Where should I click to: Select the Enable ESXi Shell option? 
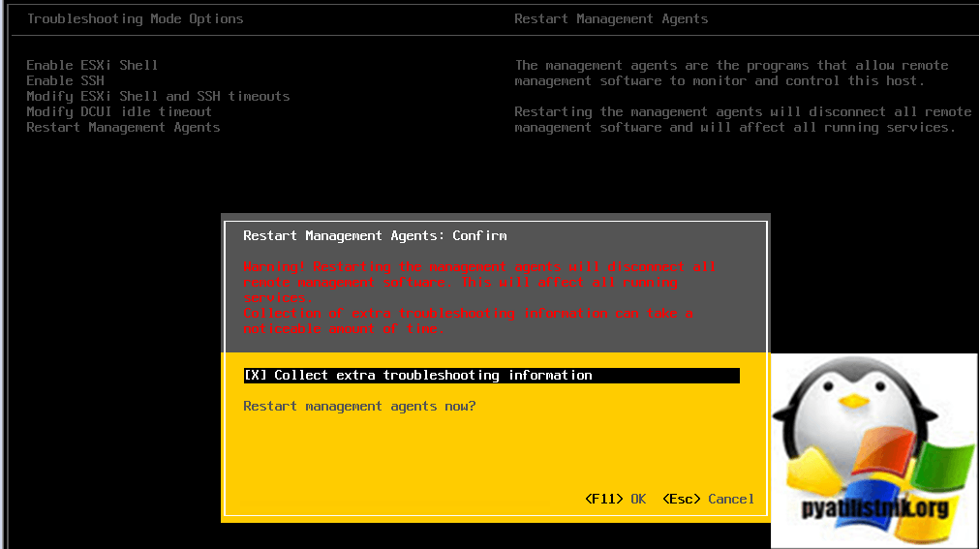[x=92, y=65]
